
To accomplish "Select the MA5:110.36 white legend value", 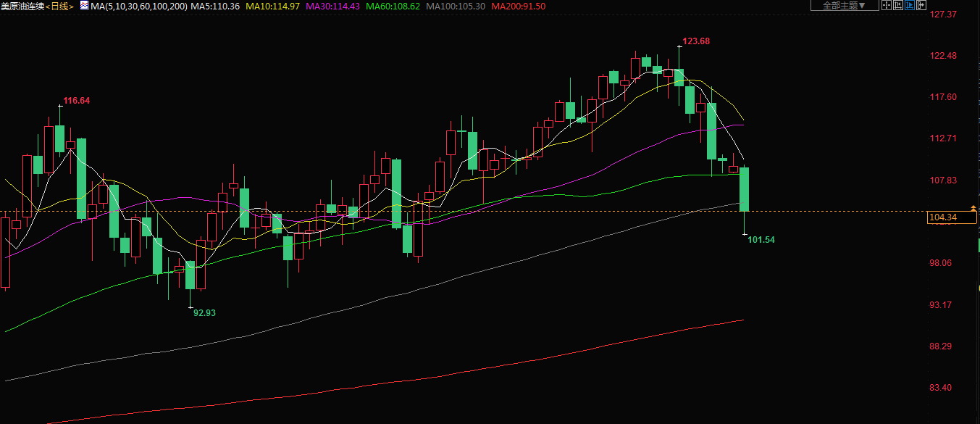I will click(215, 6).
